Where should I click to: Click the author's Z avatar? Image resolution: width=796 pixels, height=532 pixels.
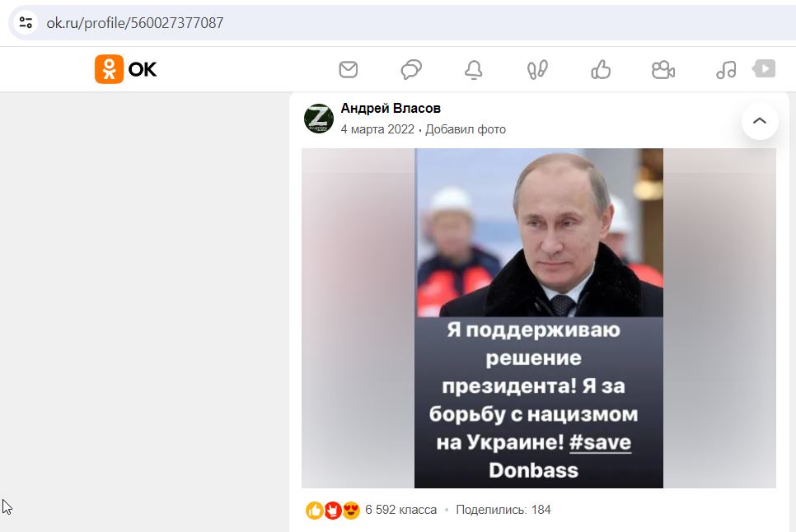click(x=319, y=119)
